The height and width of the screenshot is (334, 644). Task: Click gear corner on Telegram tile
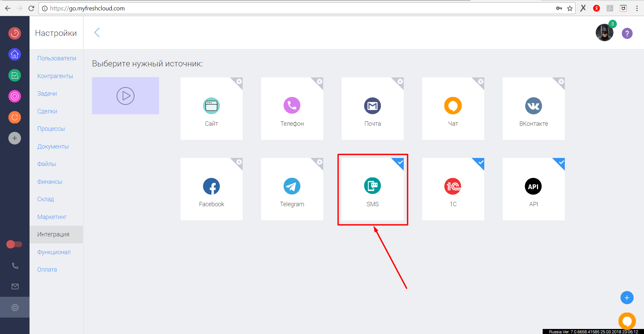tap(319, 162)
